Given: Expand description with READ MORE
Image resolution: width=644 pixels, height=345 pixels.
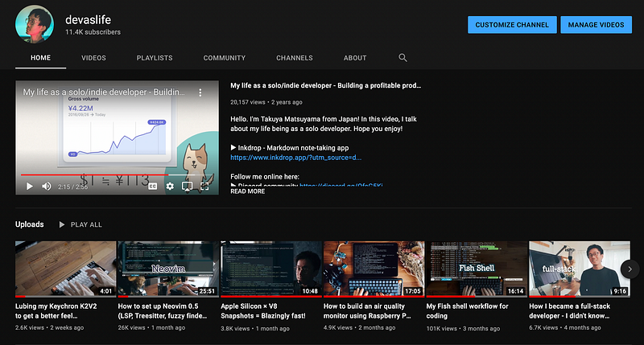Looking at the screenshot, I should tap(248, 191).
